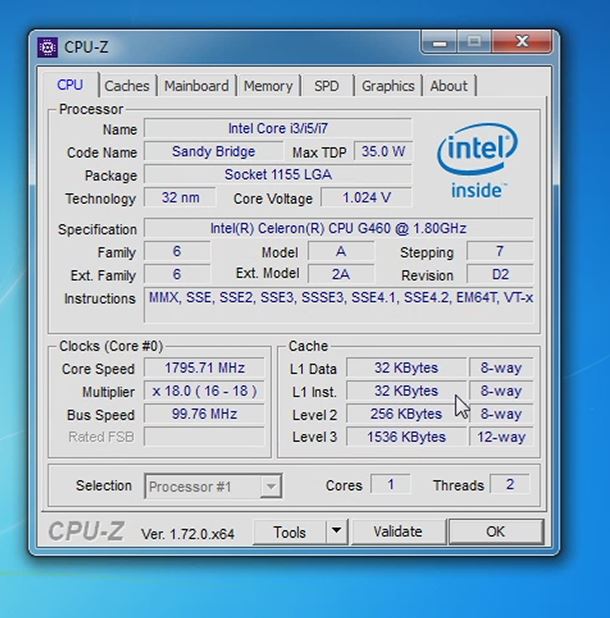Click the Package value 'Socket 1155 LGA'
The width and height of the screenshot is (610, 618).
[x=278, y=174]
